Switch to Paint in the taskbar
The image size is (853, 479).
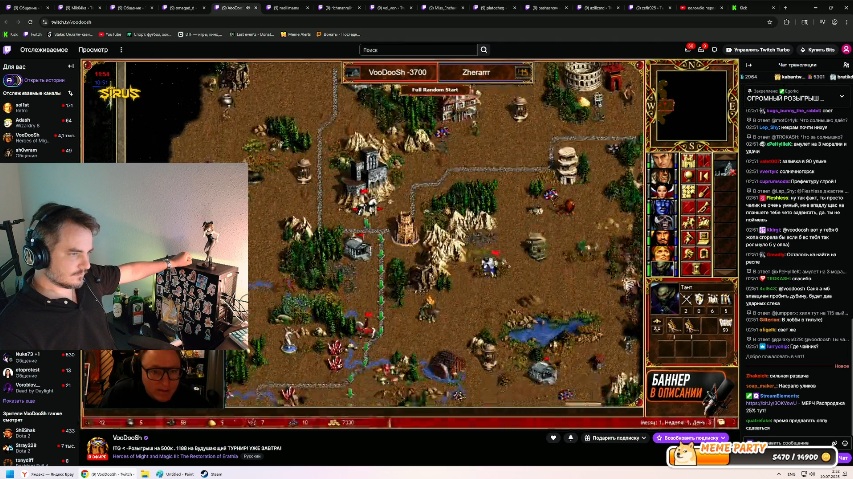(174, 474)
